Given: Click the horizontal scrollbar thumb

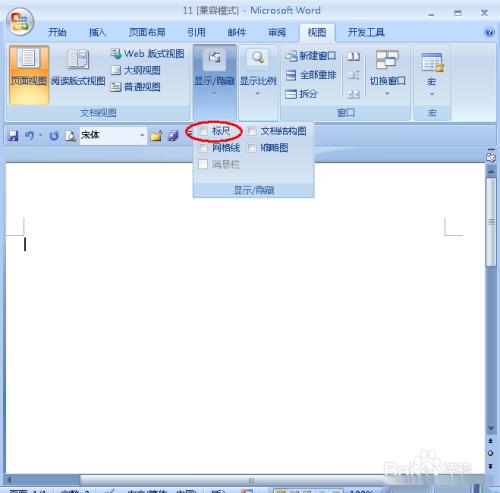Looking at the screenshot, I should point(251,480).
